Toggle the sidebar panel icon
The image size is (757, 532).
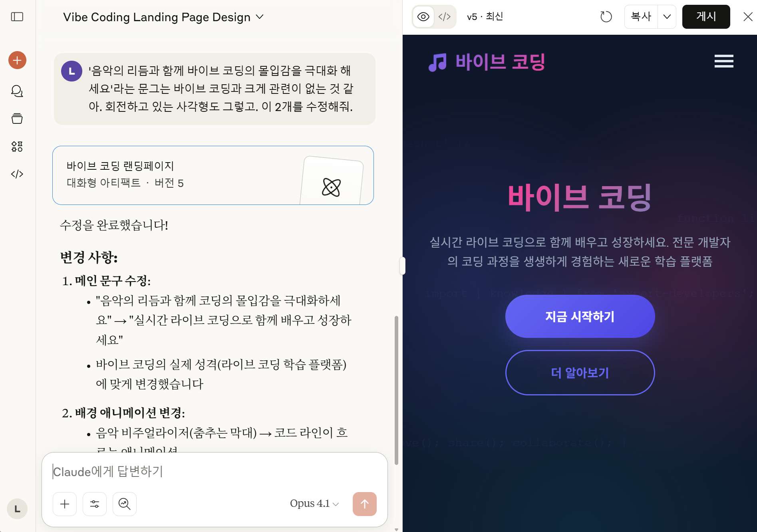click(17, 17)
